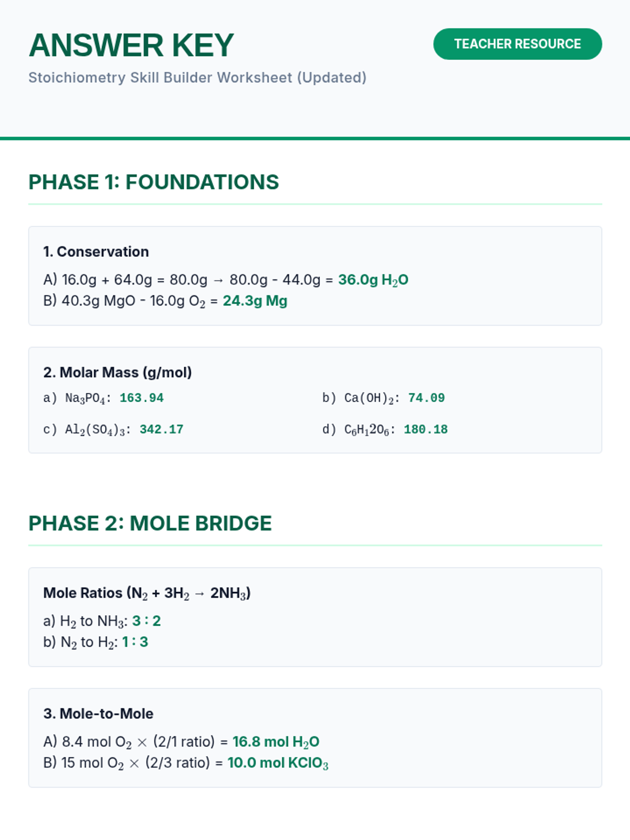This screenshot has width=630, height=840.
Task: Click the 180.18 molar mass value
Action: (425, 429)
